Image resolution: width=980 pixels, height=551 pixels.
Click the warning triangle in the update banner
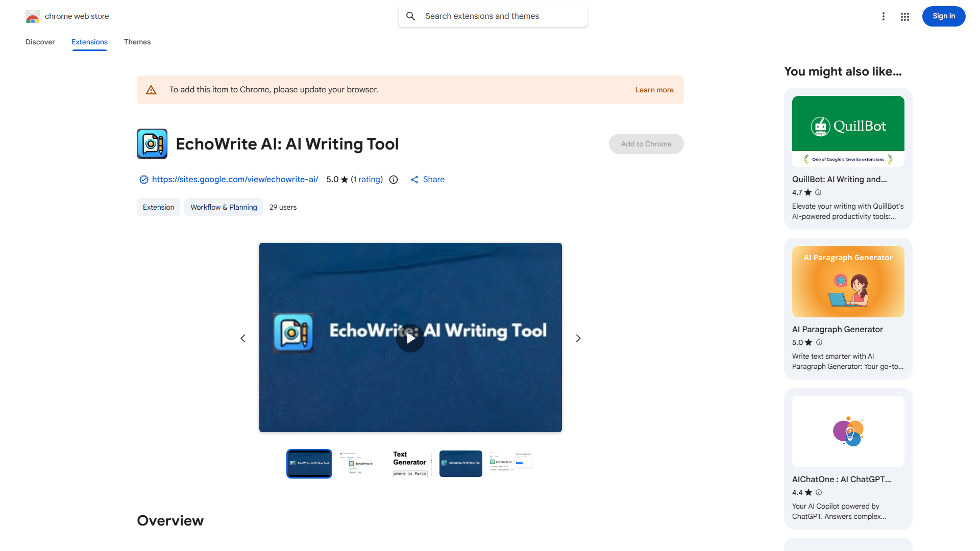(x=151, y=89)
